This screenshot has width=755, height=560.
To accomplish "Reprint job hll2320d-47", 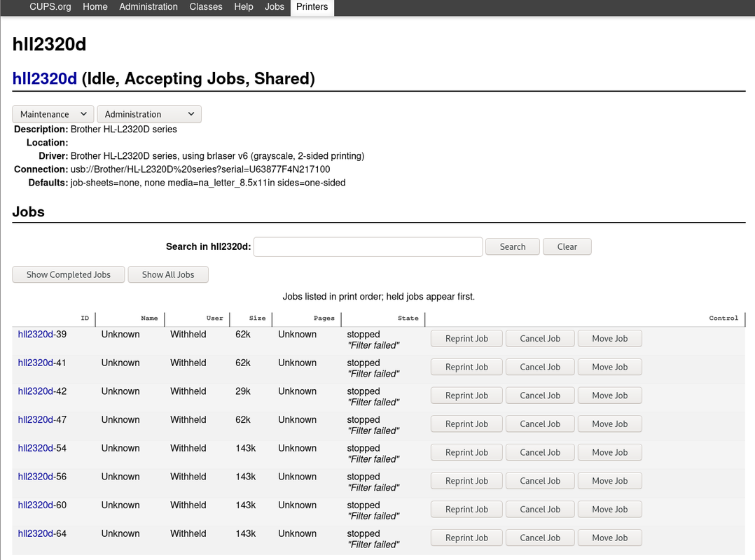I will (466, 423).
